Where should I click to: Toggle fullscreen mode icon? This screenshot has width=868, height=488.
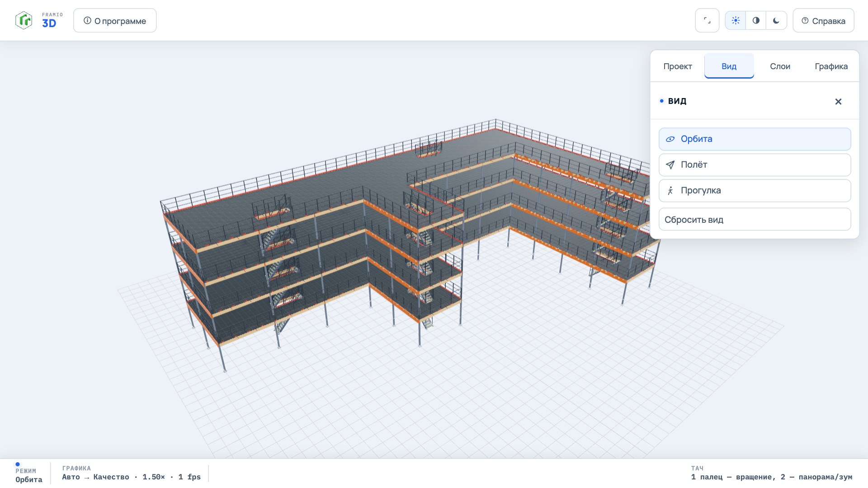click(x=707, y=20)
